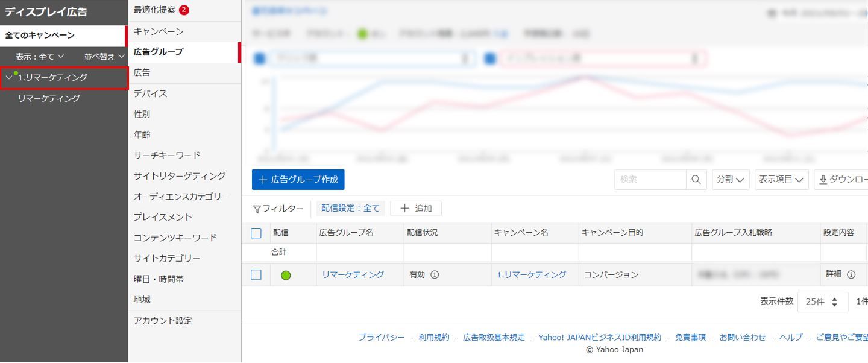
Task: Open コンテンツキーワード menu item
Action: pyautogui.click(x=175, y=238)
